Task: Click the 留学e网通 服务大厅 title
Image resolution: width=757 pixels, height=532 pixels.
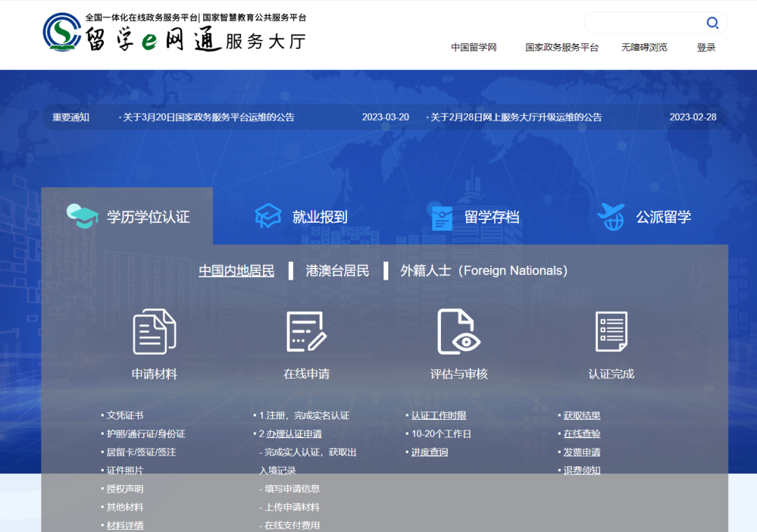Action: [196, 39]
